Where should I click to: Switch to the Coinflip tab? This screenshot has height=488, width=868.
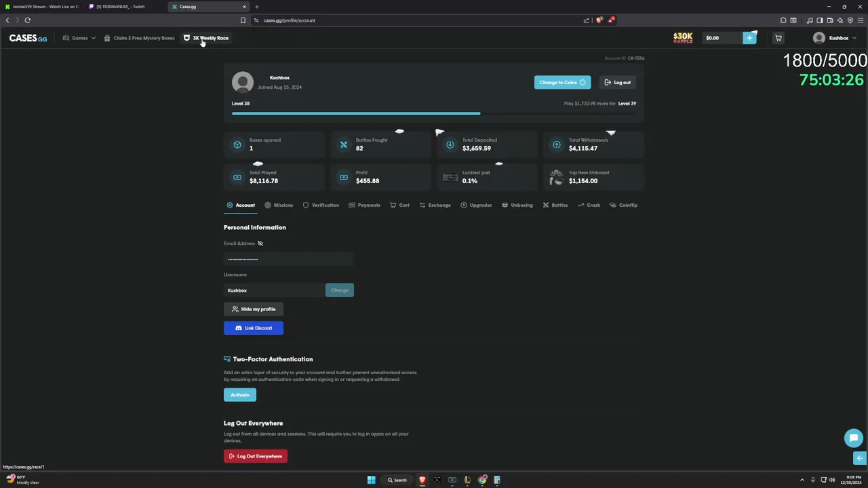623,205
